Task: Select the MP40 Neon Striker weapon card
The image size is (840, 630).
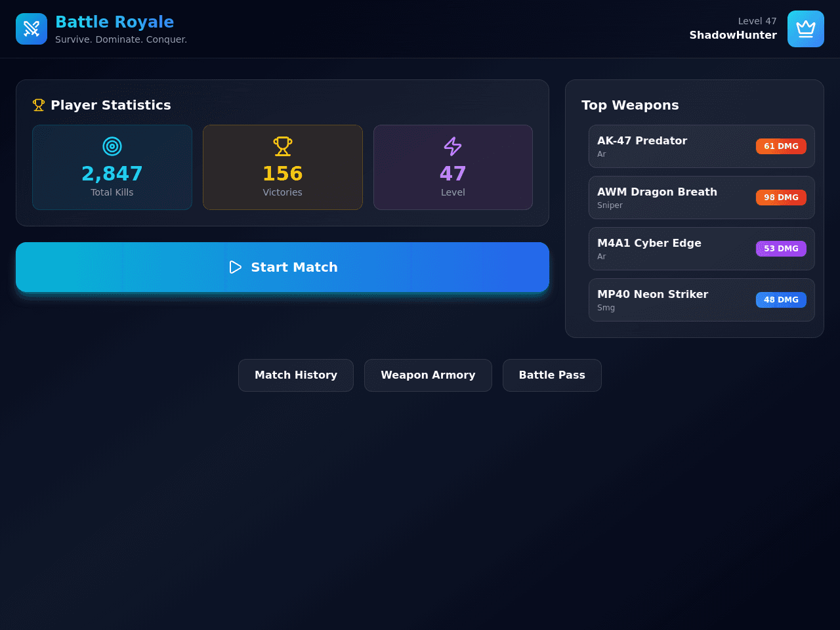Action: pos(702,300)
